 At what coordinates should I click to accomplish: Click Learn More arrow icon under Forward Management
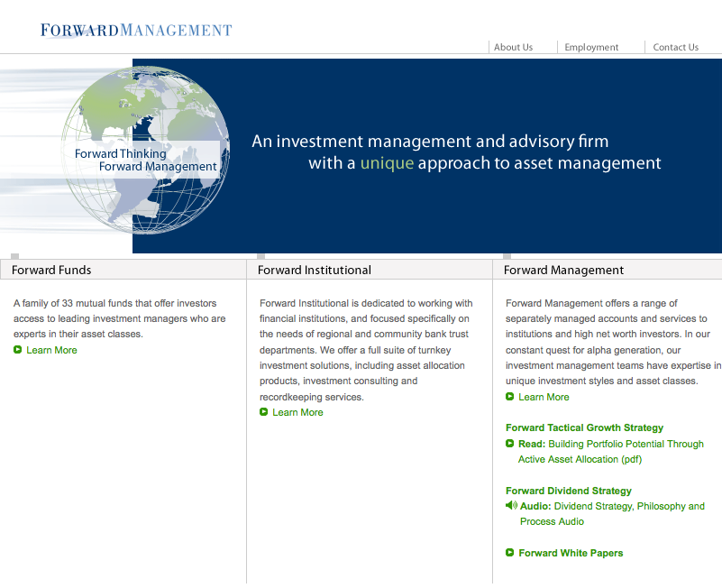(x=510, y=396)
